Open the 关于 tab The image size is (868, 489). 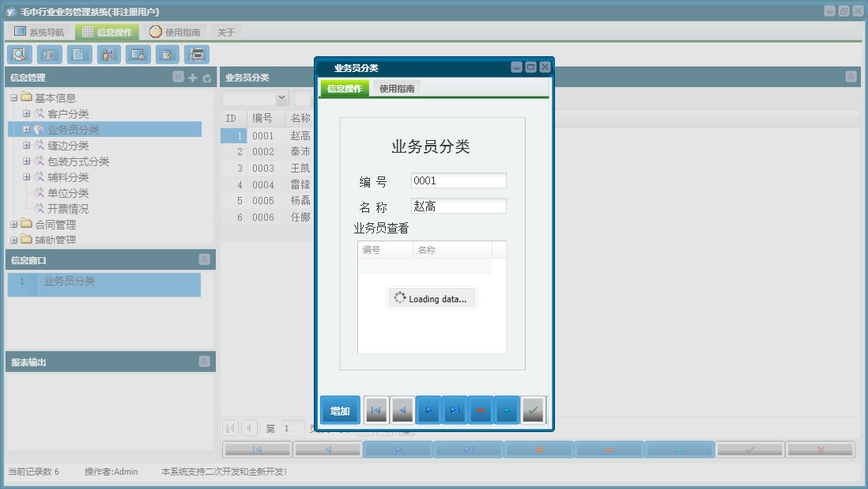(x=226, y=32)
